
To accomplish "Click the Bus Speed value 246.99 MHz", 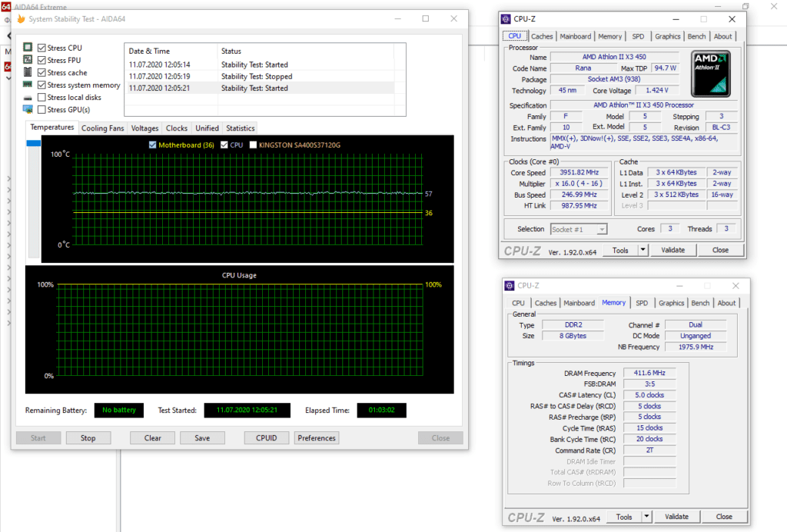I will [579, 195].
